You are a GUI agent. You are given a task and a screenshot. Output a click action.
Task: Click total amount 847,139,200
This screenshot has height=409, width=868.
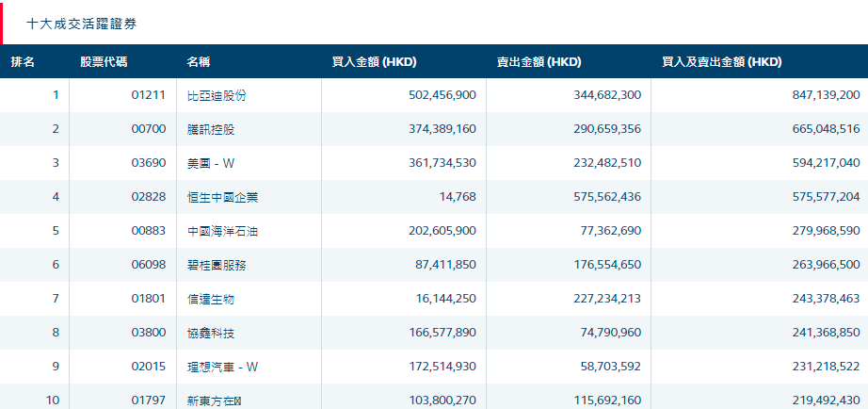pyautogui.click(x=826, y=95)
